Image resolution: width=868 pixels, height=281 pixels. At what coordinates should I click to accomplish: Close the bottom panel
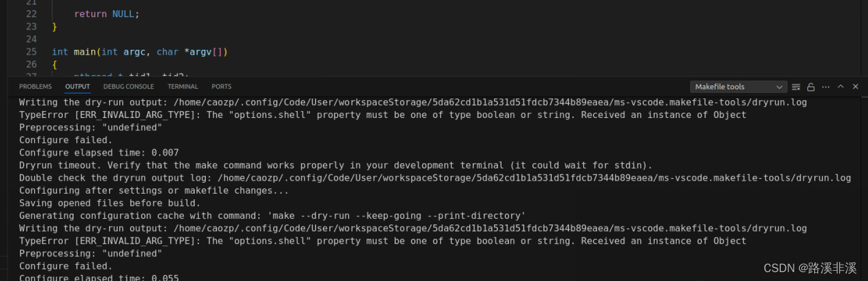[854, 87]
